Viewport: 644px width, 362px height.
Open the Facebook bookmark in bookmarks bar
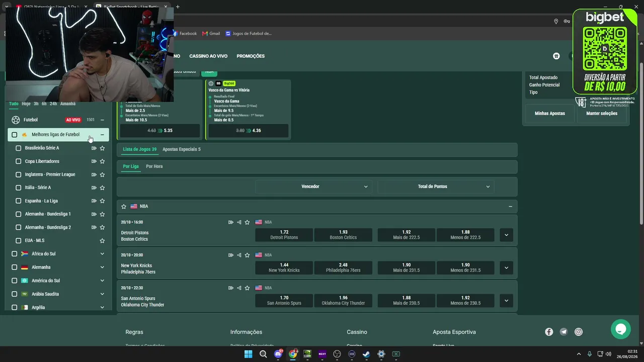(x=185, y=34)
